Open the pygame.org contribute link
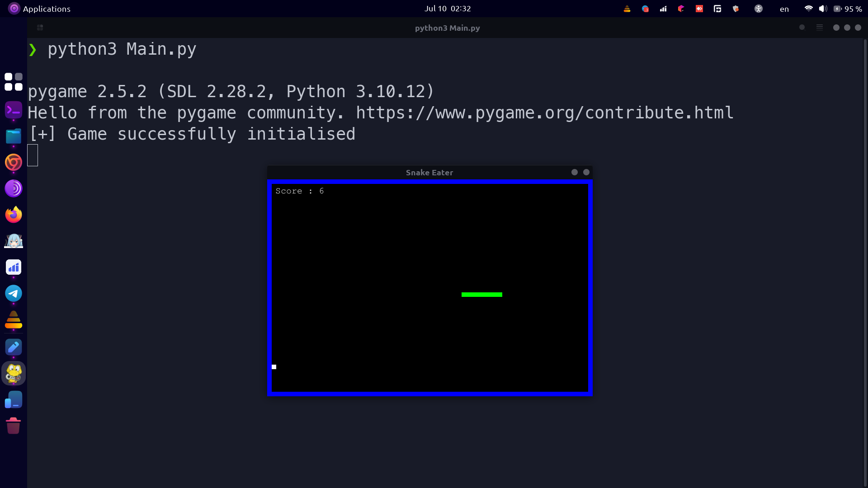The height and width of the screenshot is (488, 868). coord(545,113)
